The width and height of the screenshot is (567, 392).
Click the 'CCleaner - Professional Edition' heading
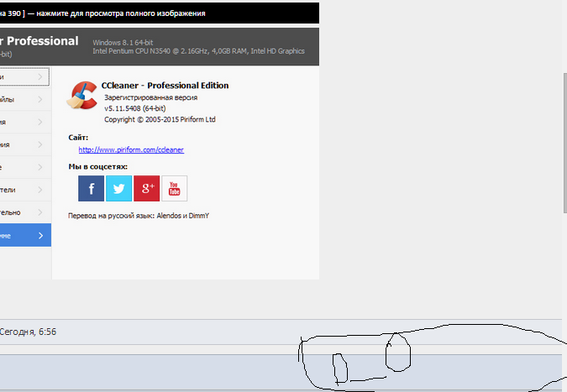165,86
